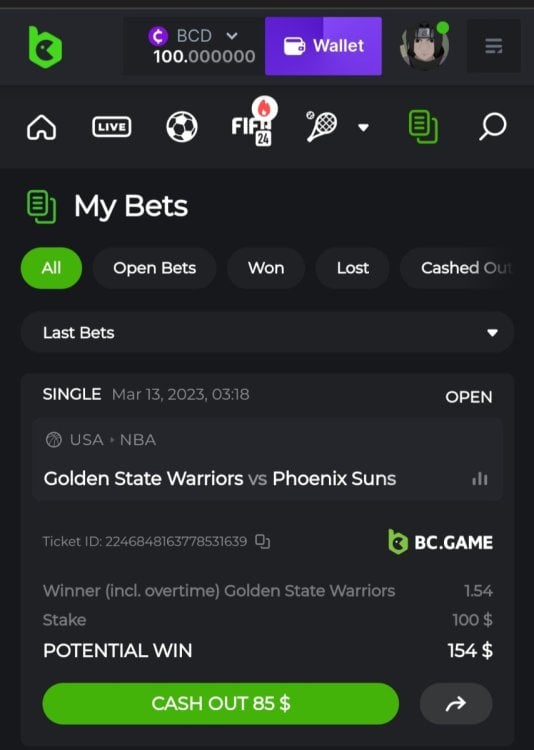Click the CASH OUT 85 $ button

click(221, 703)
